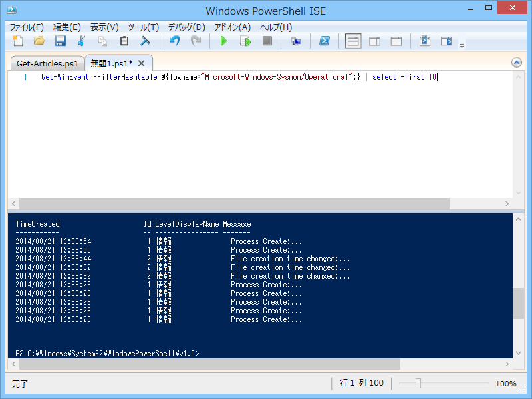This screenshot has height=399, width=532.
Task: Click the zoom slider in the status bar
Action: [419, 384]
